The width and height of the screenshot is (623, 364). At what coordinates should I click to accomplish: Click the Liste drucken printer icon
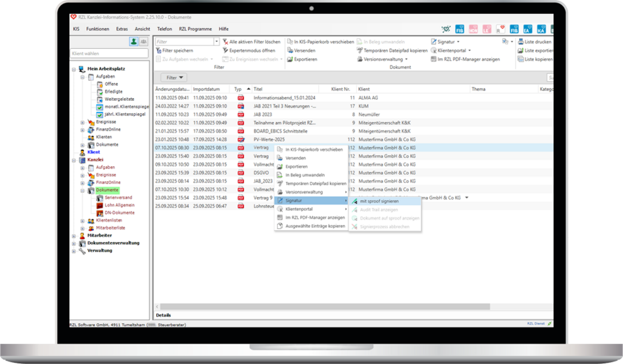(520, 42)
